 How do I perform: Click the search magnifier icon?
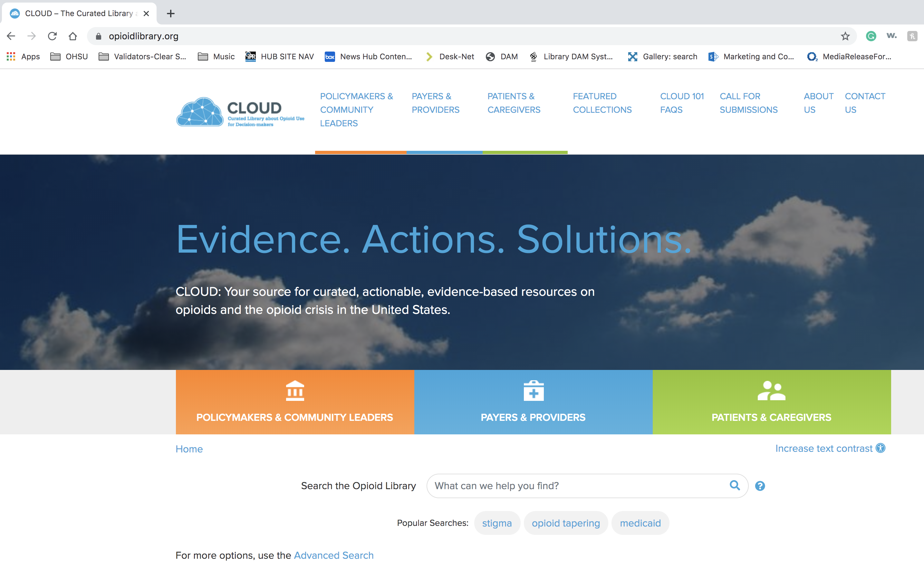(735, 485)
